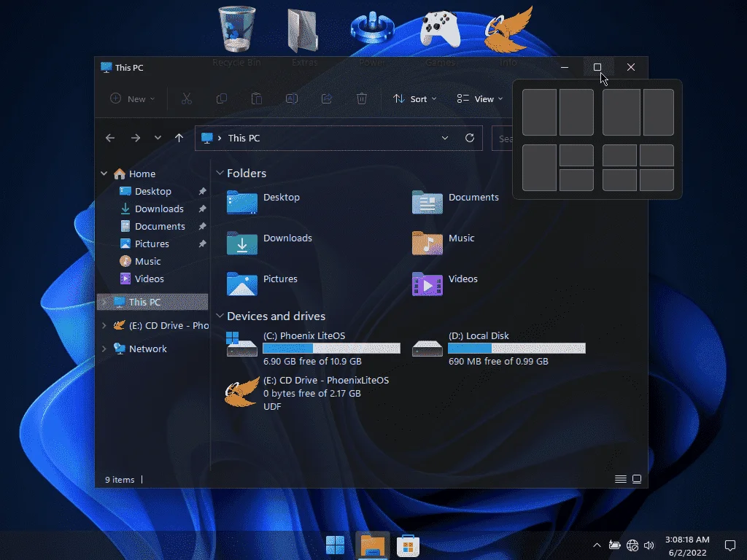Viewport: 747px width, 560px height.
Task: Open the Sort dropdown menu
Action: [414, 98]
